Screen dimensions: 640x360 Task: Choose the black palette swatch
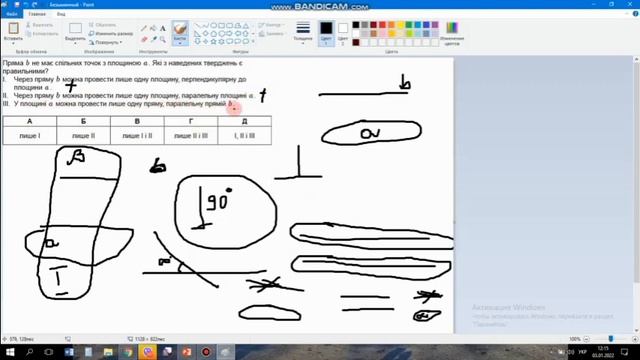point(356,25)
